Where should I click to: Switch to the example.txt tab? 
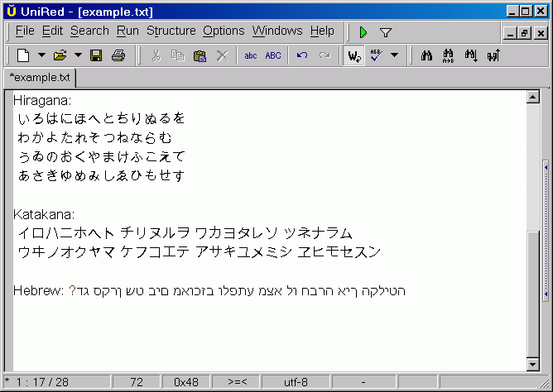pyautogui.click(x=41, y=78)
